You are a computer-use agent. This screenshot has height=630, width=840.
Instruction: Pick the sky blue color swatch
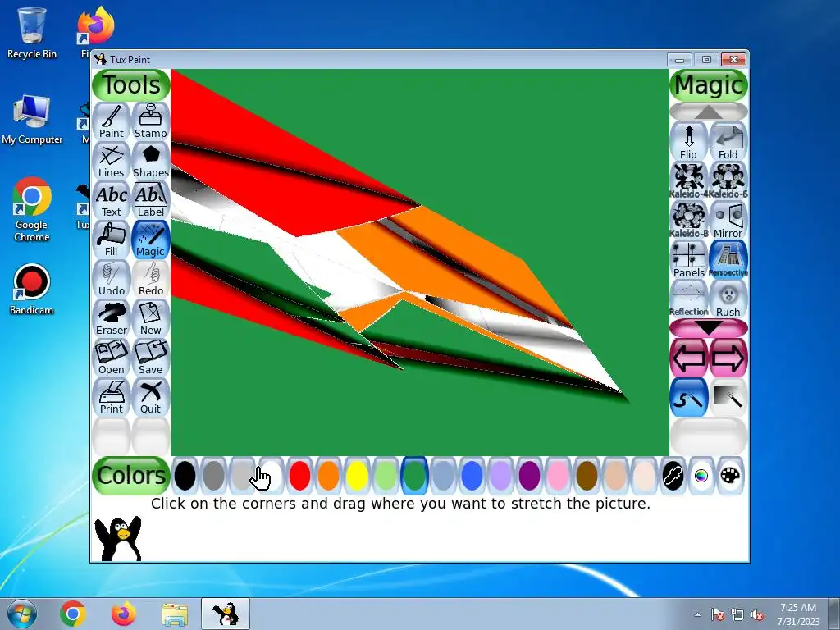click(x=443, y=476)
